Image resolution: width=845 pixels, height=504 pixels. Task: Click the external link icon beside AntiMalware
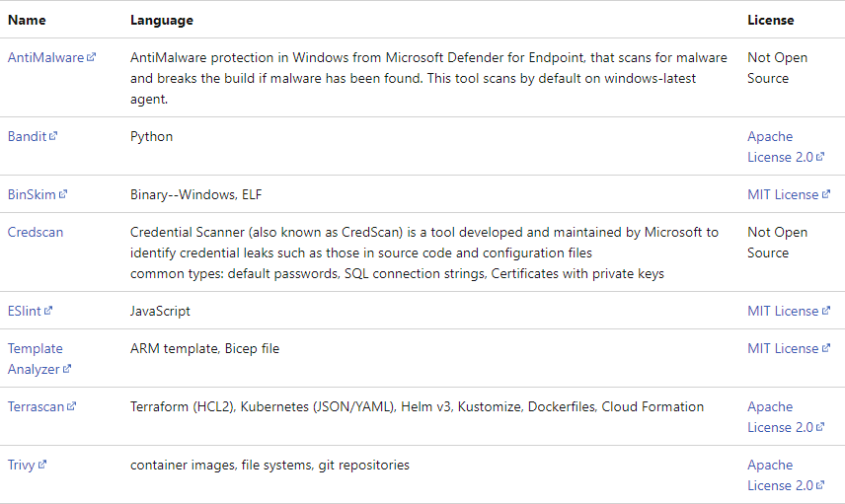point(91,56)
